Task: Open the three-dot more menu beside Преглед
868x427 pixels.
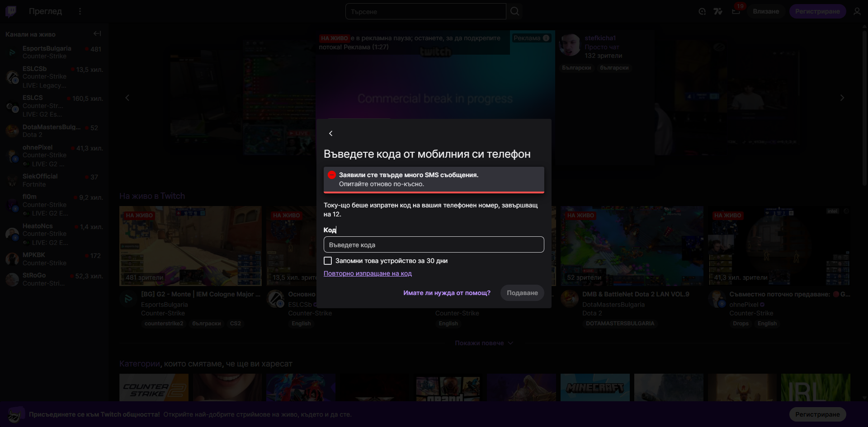Action: pos(80,11)
